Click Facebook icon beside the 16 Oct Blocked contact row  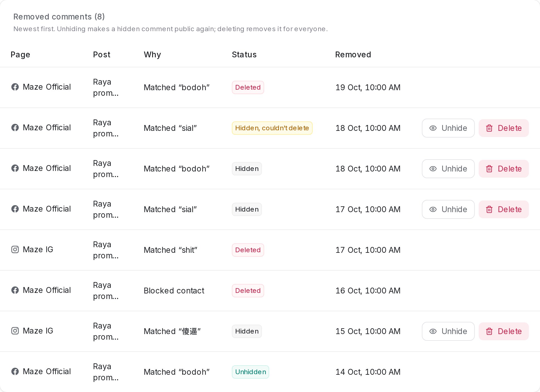[x=15, y=290]
